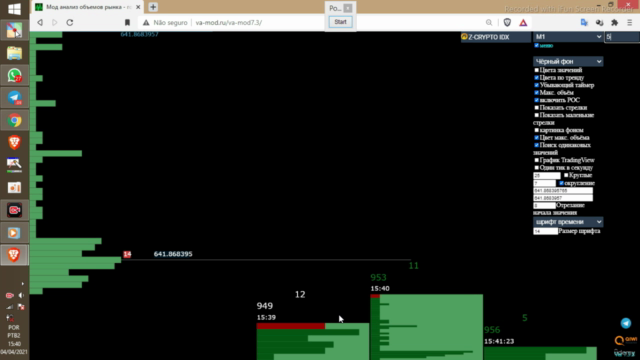Open the orange media player taskbar icon

(14, 233)
